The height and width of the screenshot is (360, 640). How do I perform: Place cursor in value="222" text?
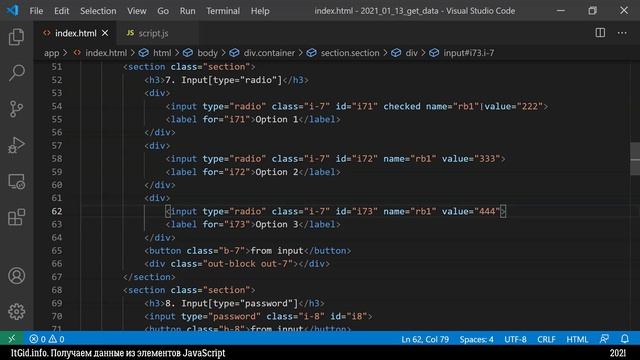click(x=513, y=106)
